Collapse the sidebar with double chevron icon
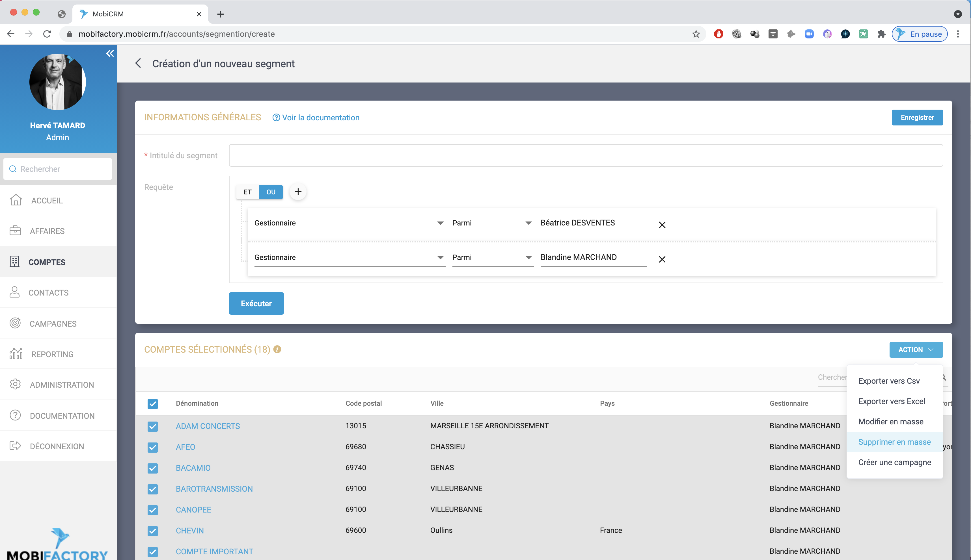 [x=110, y=53]
